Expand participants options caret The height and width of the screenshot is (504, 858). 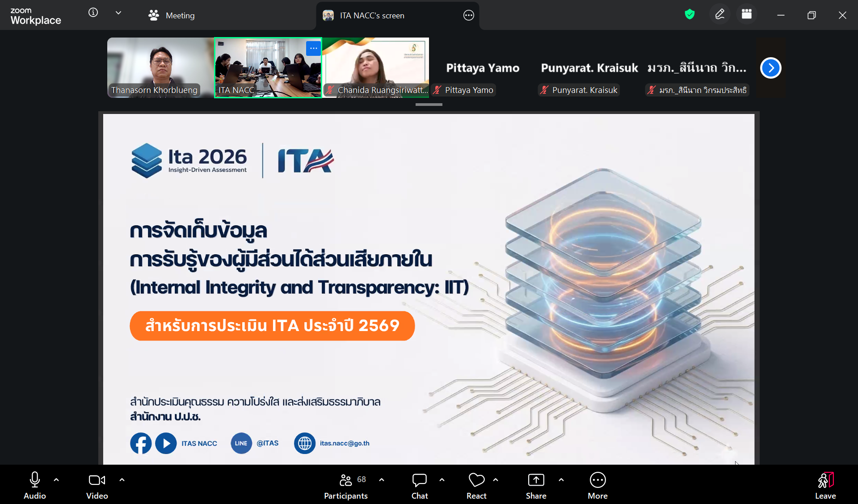pos(382,480)
